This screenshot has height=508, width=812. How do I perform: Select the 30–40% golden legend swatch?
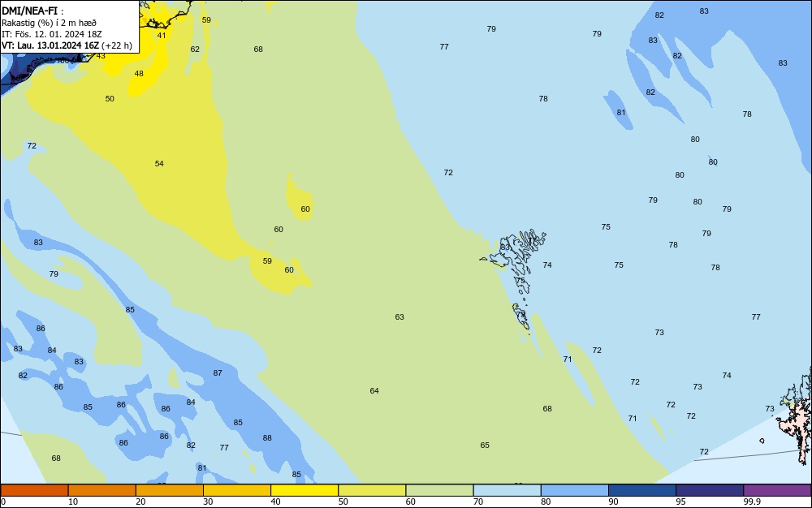(237, 490)
